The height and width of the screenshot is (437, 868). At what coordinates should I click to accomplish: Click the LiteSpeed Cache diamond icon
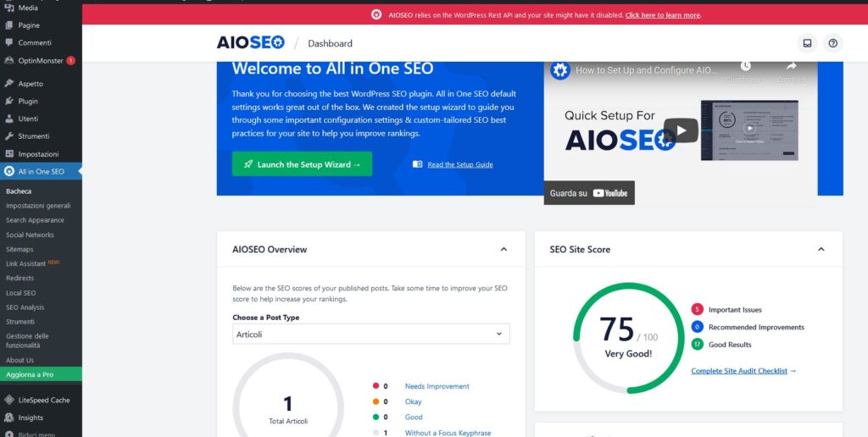click(x=8, y=400)
